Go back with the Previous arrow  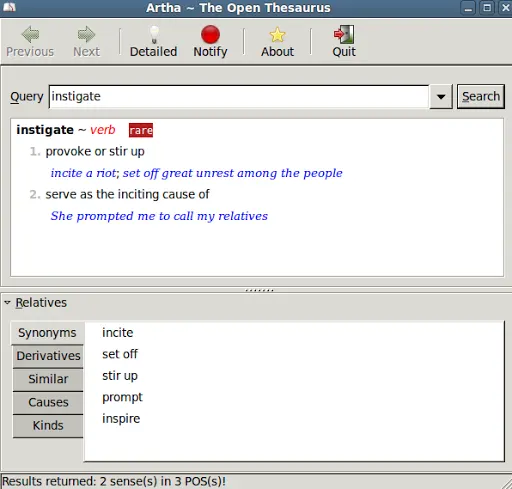(30, 42)
